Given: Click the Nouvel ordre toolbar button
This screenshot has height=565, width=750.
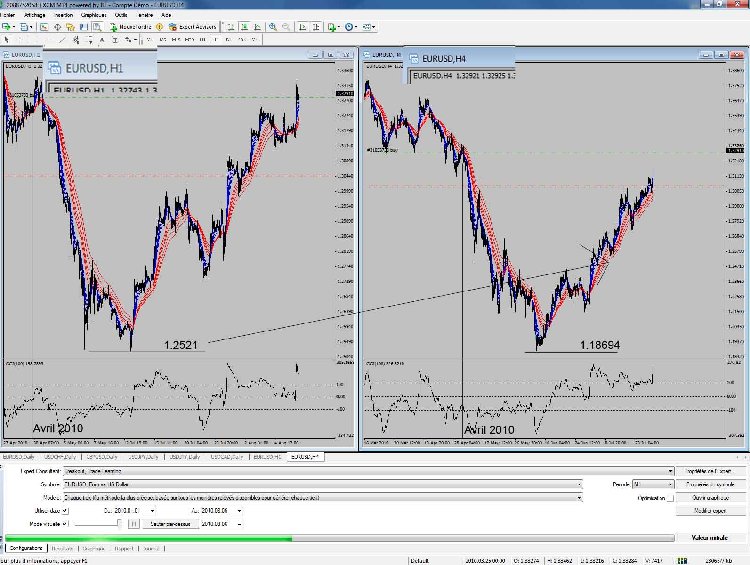Looking at the screenshot, I should point(130,27).
